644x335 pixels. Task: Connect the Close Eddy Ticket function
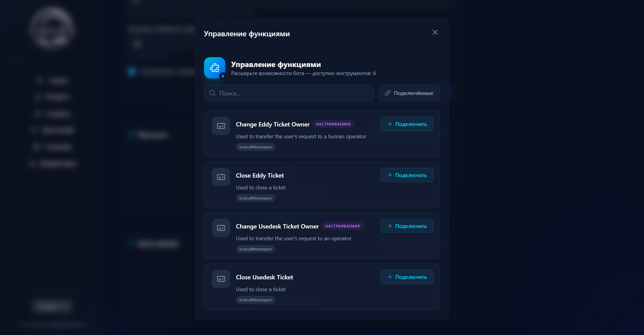tap(407, 175)
